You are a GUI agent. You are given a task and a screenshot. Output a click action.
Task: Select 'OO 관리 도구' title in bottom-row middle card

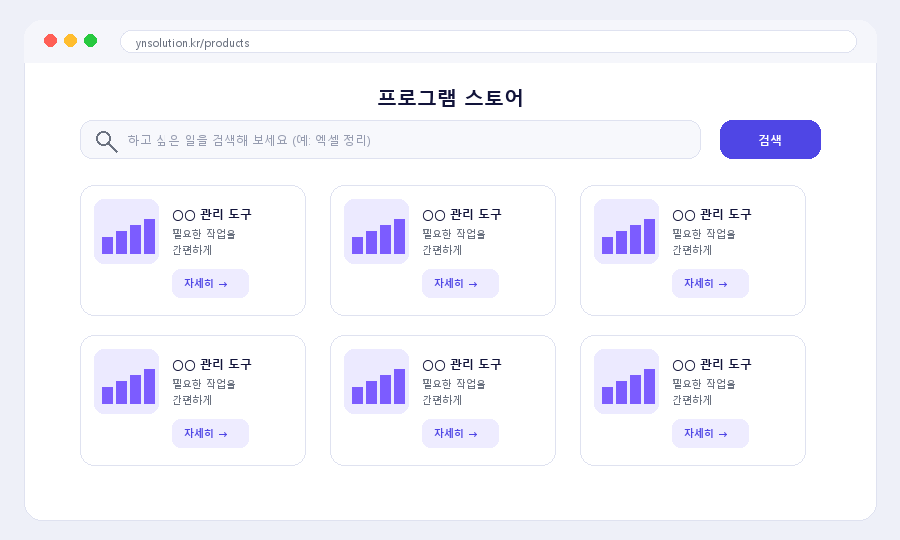462,364
